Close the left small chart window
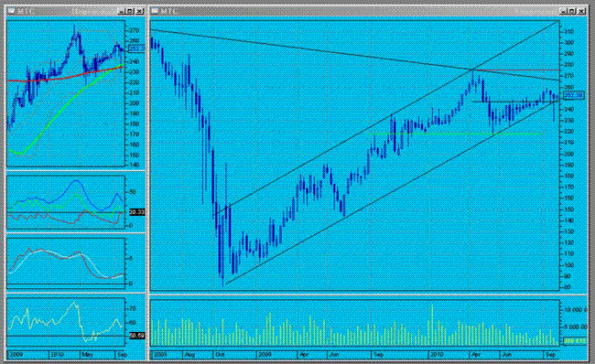Screen dimensions: 595x364 pos(139,11)
